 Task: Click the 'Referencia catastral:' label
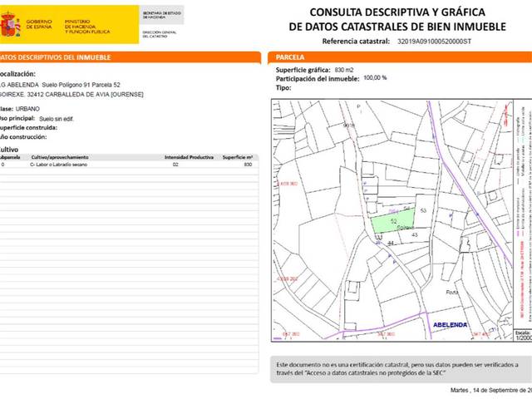point(356,42)
